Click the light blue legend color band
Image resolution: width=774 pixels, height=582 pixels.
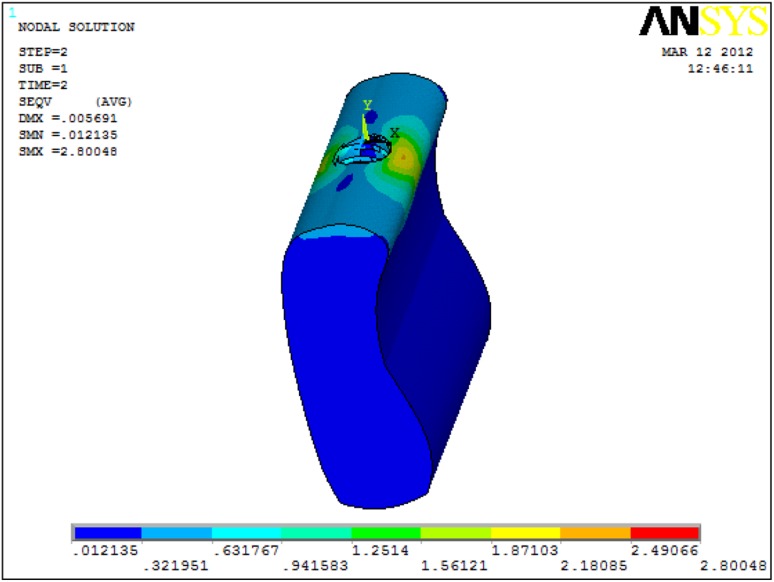pos(177,533)
